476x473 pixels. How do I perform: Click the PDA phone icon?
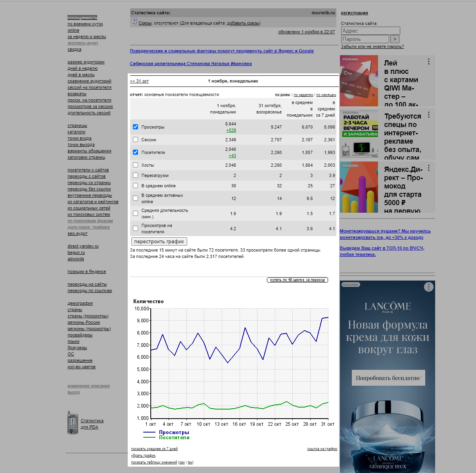(x=73, y=423)
